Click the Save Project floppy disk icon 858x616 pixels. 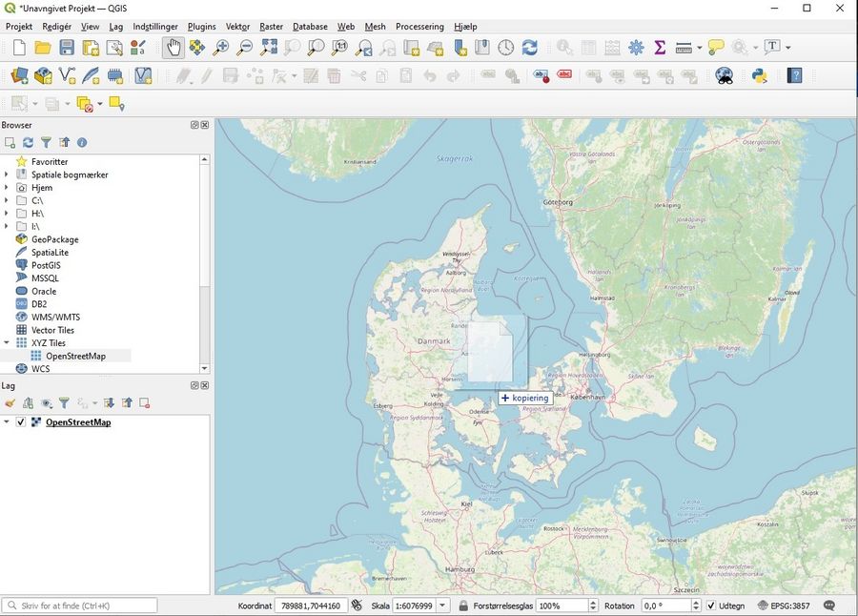point(67,48)
